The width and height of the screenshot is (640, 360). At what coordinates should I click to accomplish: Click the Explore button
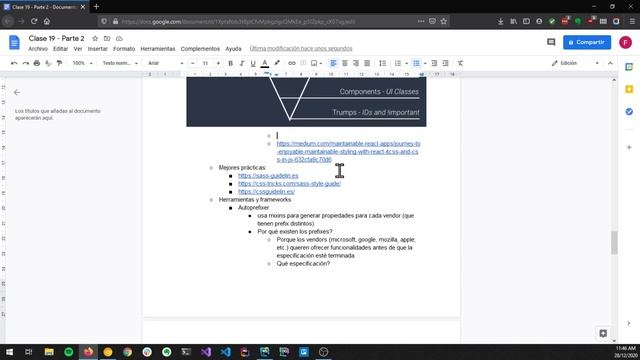pyautogui.click(x=603, y=333)
